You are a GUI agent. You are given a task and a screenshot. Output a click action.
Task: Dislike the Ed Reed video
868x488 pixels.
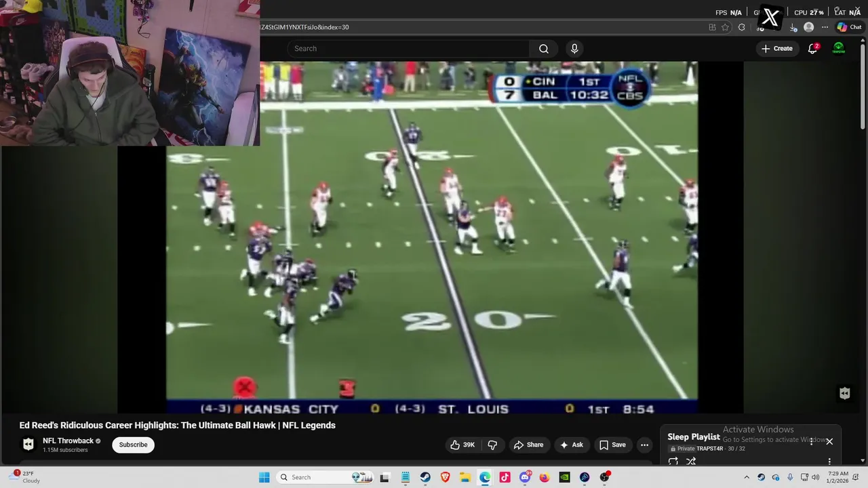(x=493, y=445)
